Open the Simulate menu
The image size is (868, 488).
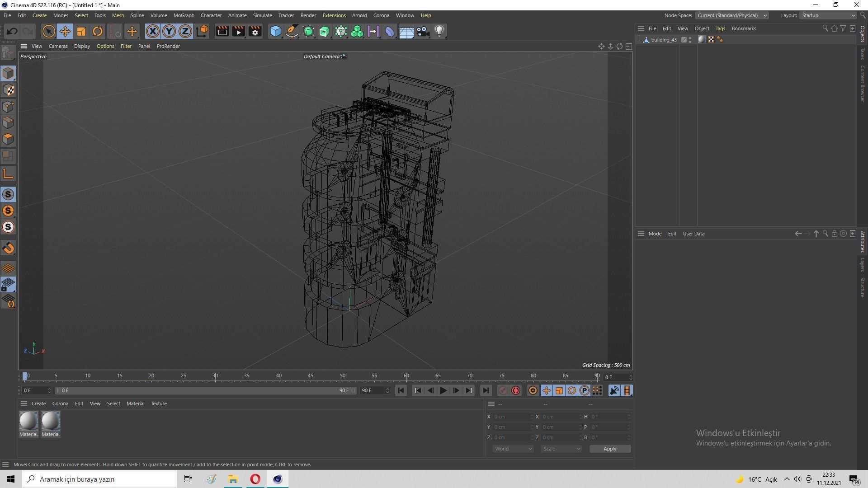pyautogui.click(x=262, y=15)
